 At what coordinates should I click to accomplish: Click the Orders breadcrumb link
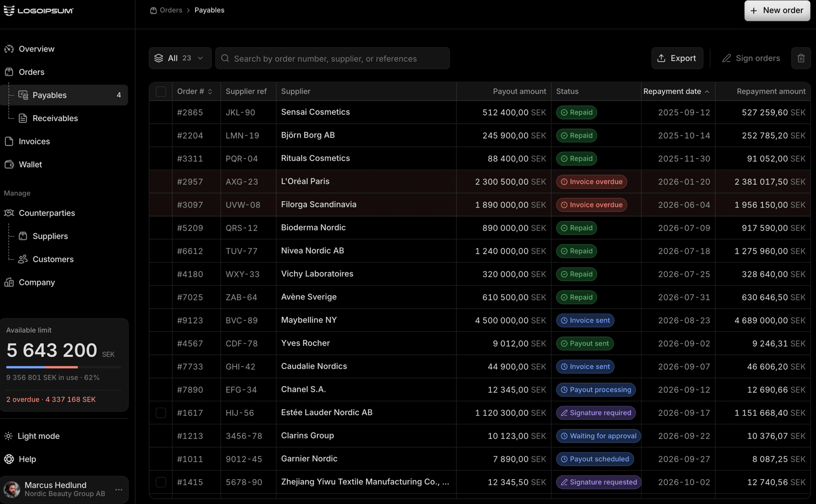[x=171, y=10]
